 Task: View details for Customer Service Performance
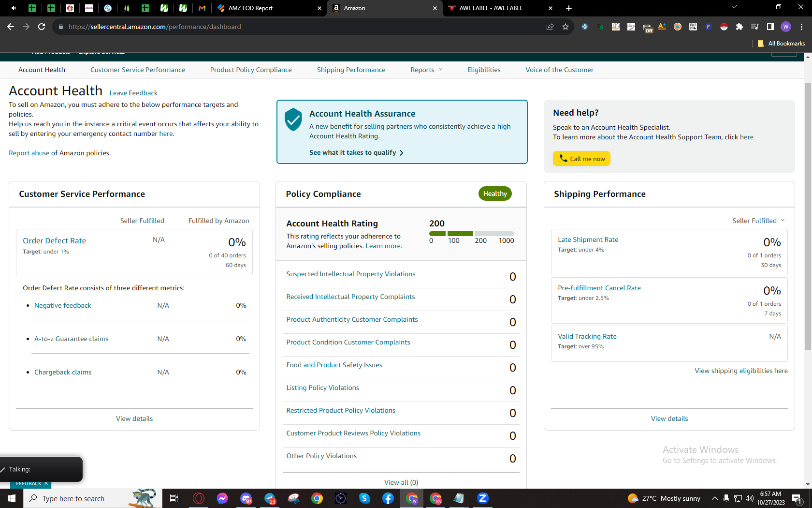(x=134, y=418)
